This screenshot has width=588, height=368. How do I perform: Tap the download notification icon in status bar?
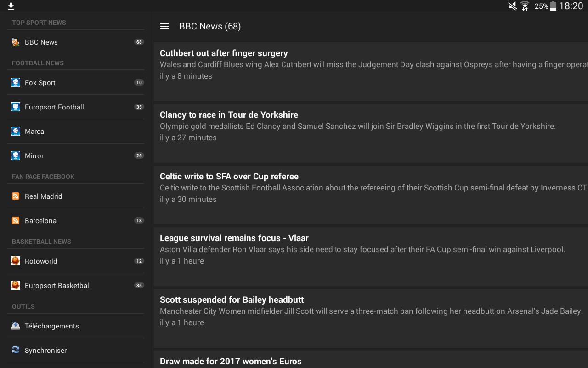tap(11, 6)
